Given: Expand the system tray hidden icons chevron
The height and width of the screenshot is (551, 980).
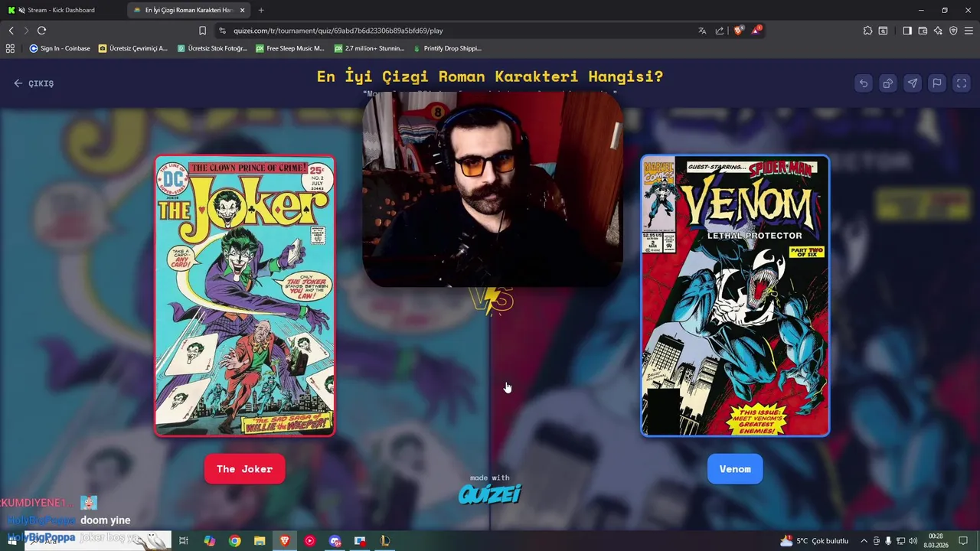Looking at the screenshot, I should 864,541.
